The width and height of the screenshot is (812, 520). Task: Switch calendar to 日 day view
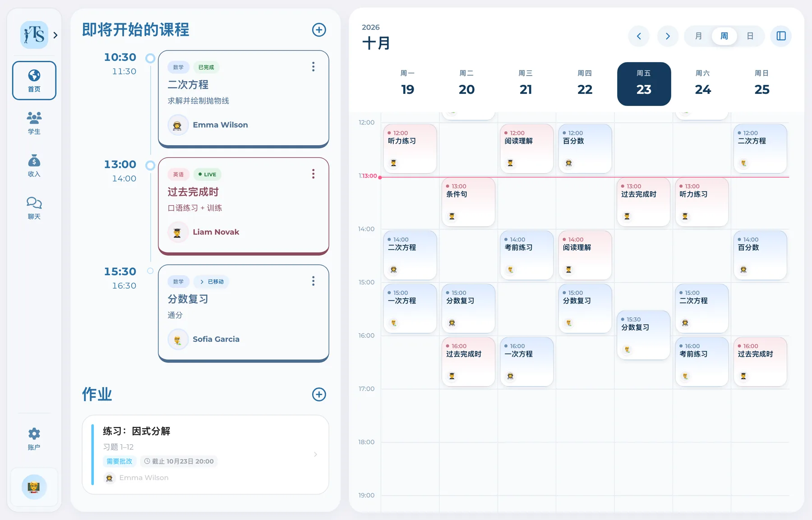(750, 36)
